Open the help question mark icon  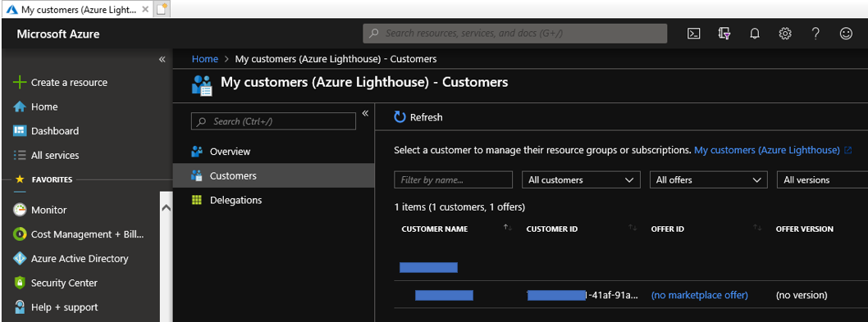[815, 34]
